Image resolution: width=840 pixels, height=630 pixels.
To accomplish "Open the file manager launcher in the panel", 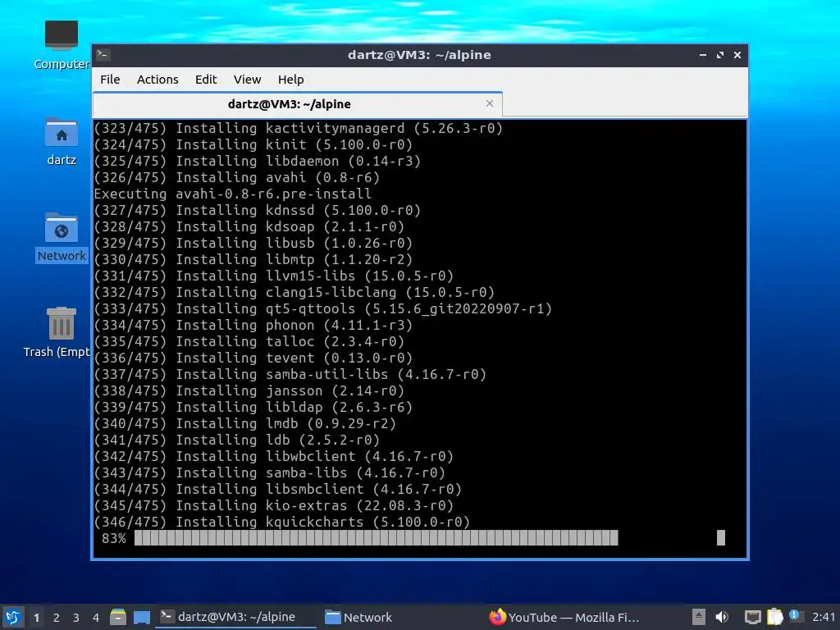I will tap(118, 617).
